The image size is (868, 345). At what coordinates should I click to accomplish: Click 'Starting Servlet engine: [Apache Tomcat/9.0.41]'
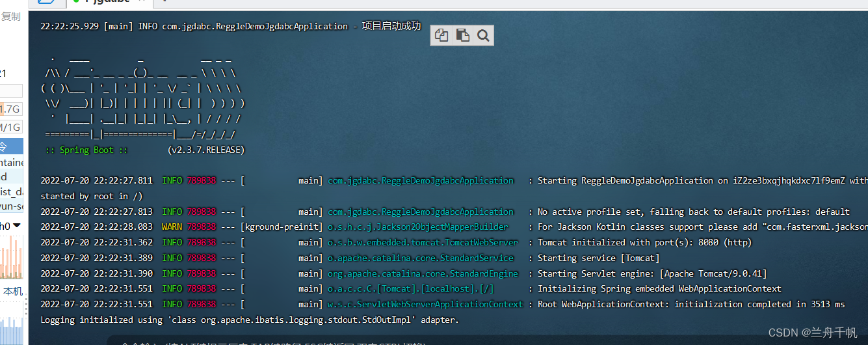point(652,273)
